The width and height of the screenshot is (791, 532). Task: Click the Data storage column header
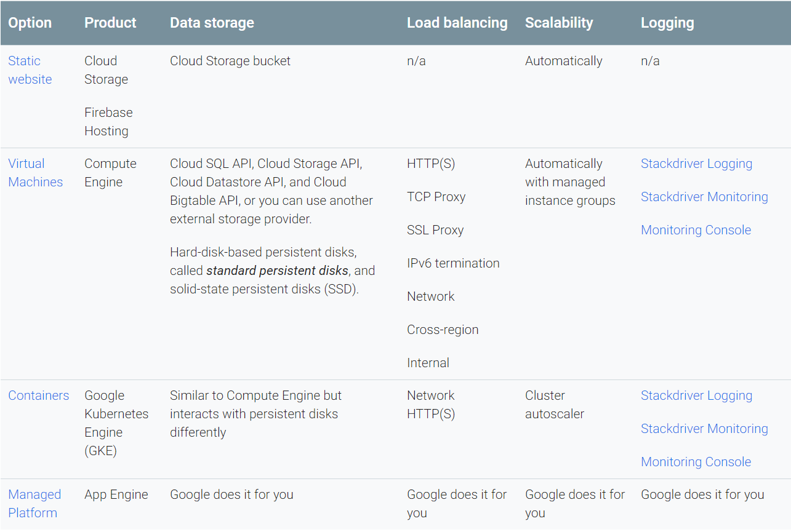click(212, 23)
